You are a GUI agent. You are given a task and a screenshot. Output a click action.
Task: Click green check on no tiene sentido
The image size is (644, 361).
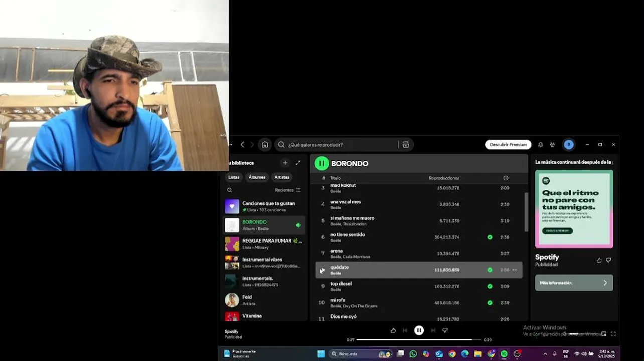click(x=490, y=237)
